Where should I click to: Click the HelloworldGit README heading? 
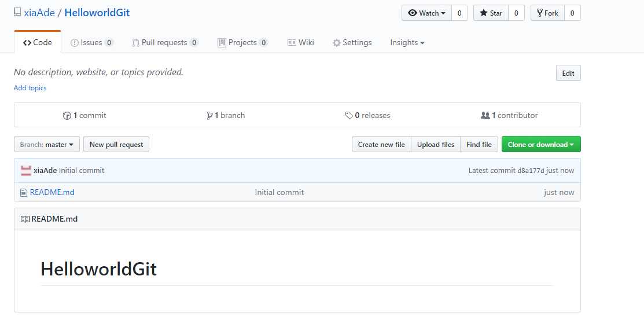tap(98, 270)
